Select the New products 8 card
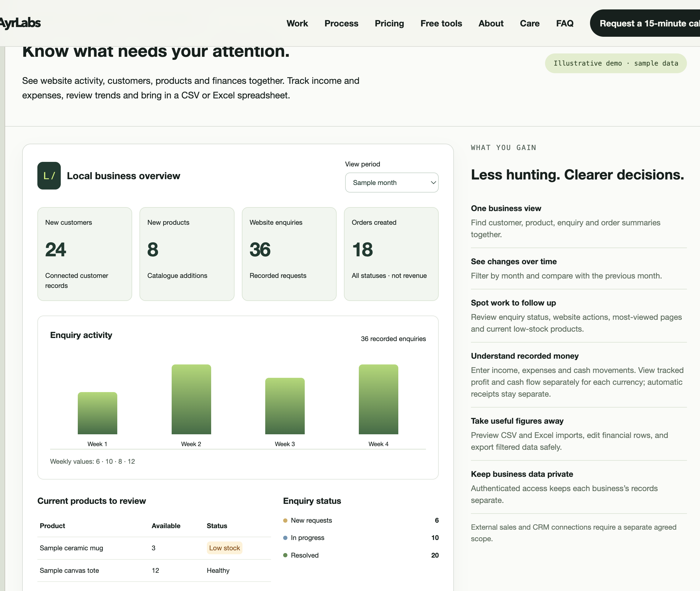 point(187,254)
